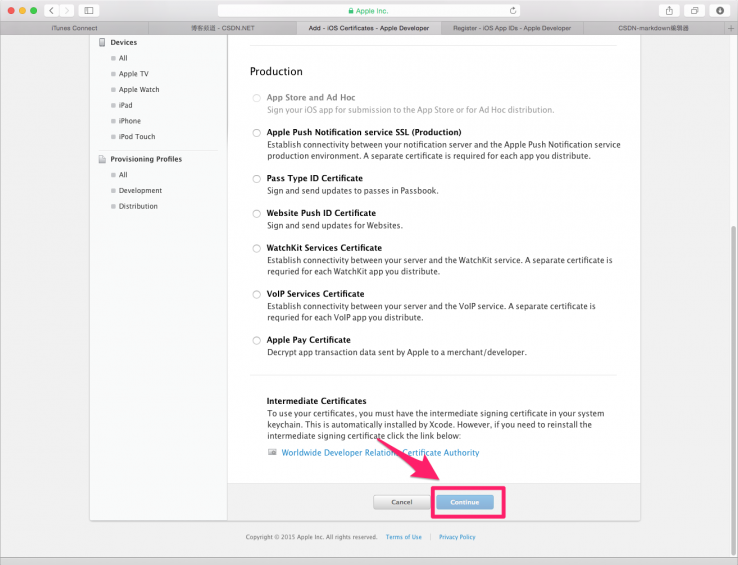Add a new tab with plus button

(x=731, y=28)
